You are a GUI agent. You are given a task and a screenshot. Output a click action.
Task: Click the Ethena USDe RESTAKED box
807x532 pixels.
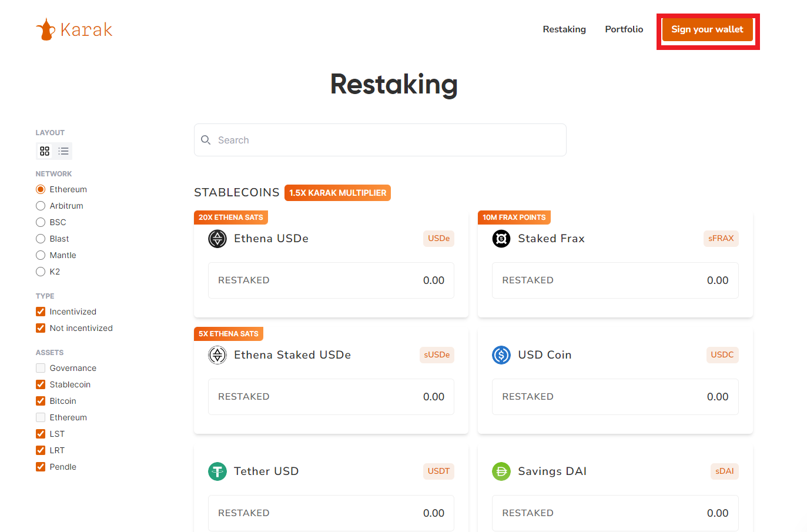pos(331,280)
